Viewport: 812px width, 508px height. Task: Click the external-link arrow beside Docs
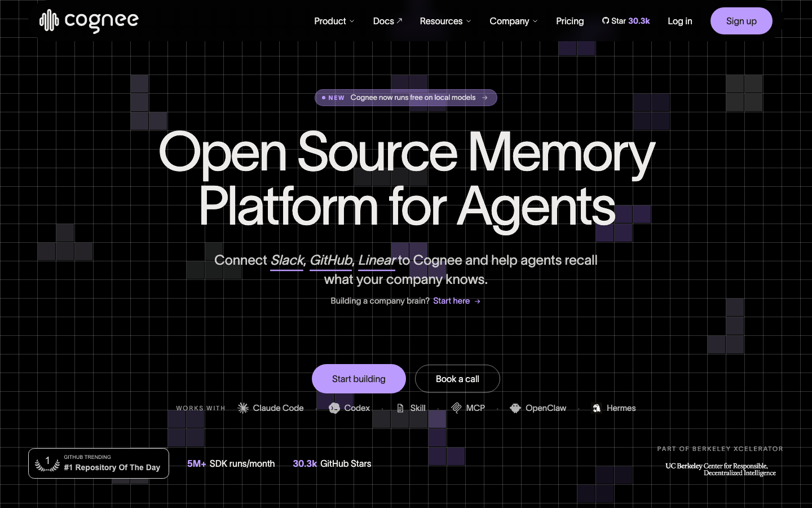tap(400, 20)
